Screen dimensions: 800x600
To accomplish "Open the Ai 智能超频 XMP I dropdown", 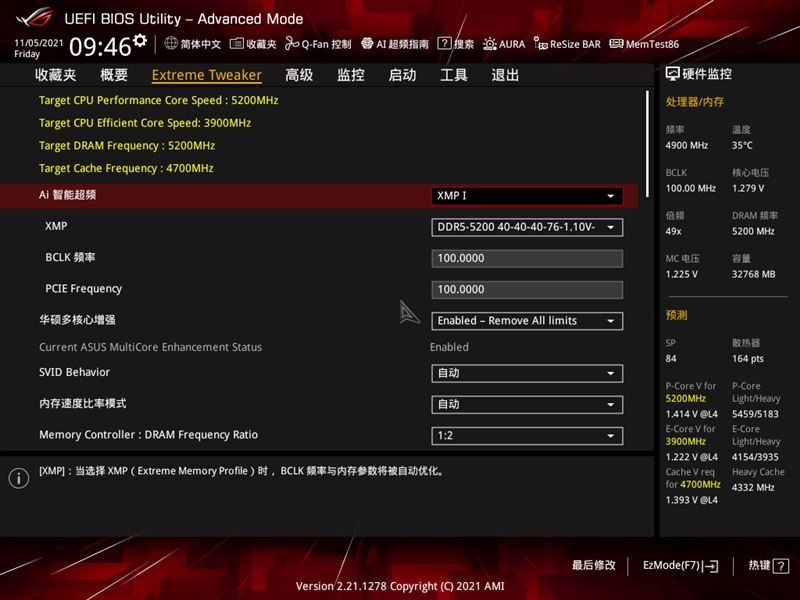I will pyautogui.click(x=527, y=196).
